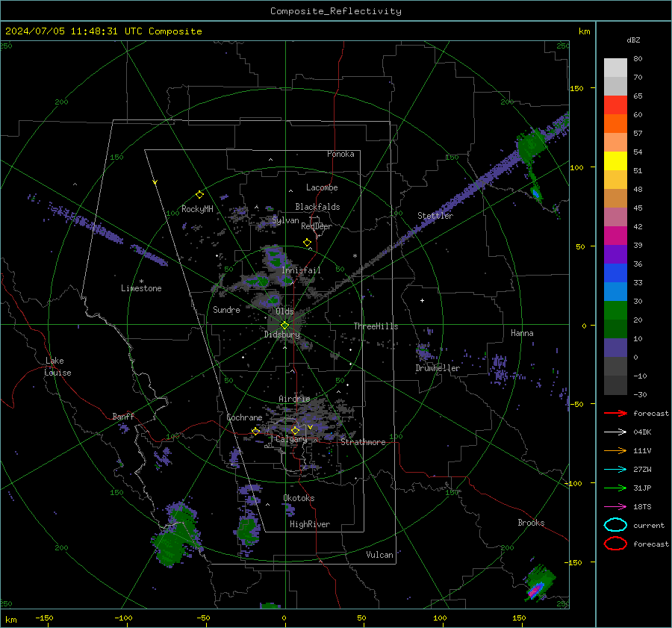Click the Lake Louise label on map
The width and height of the screenshot is (672, 628).
57,367
